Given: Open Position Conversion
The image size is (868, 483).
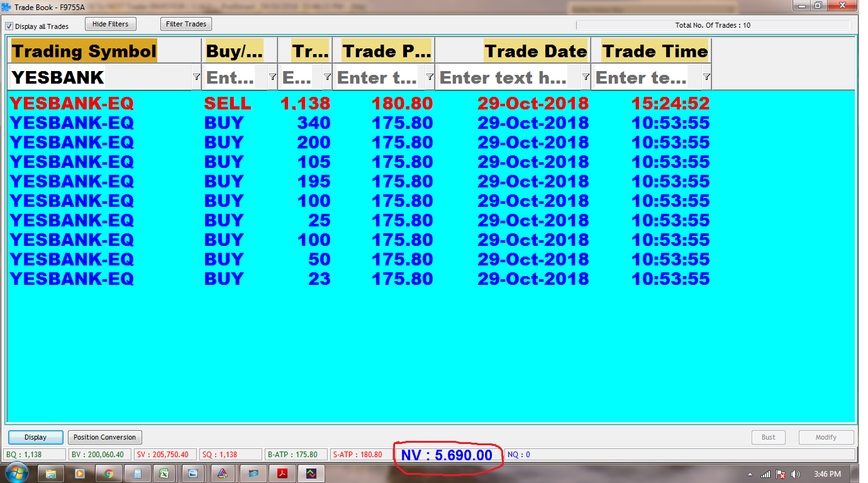Looking at the screenshot, I should pos(104,437).
